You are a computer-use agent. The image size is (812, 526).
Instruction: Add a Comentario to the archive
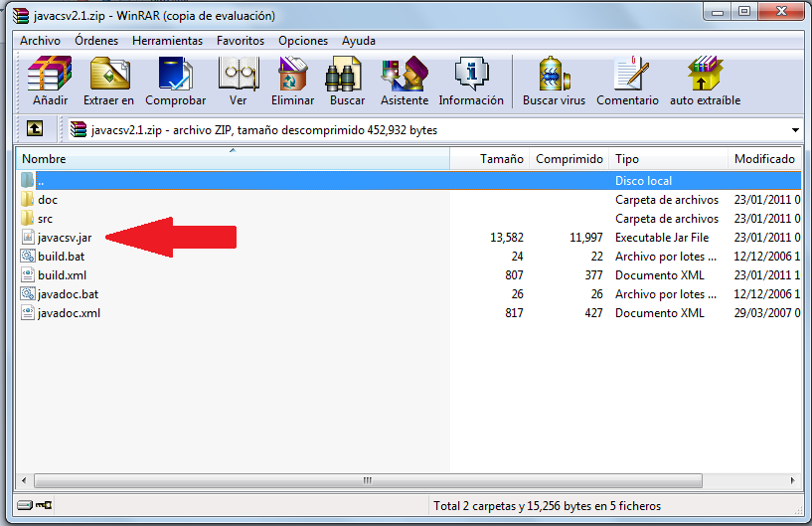tap(627, 82)
